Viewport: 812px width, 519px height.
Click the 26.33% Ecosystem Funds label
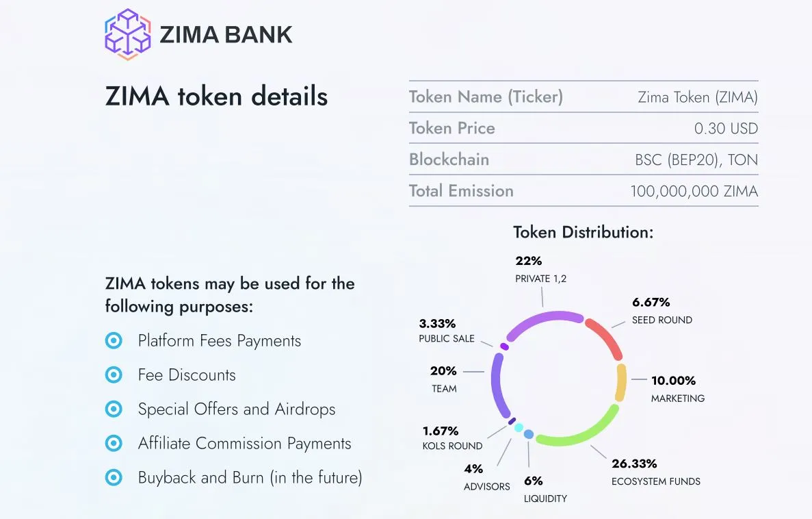(634, 464)
